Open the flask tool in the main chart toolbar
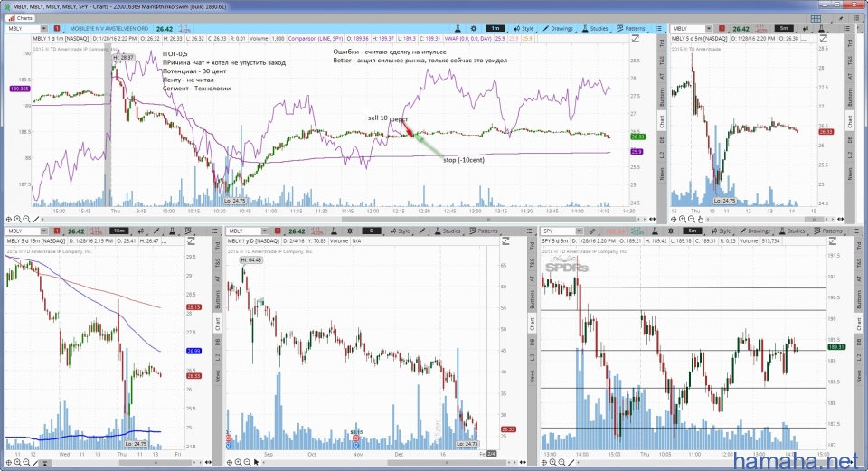The height and width of the screenshot is (471, 868). click(x=458, y=28)
